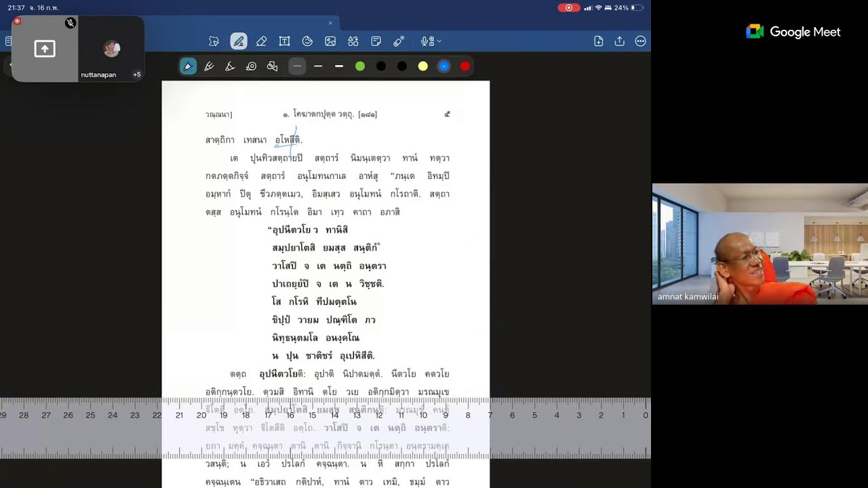Image resolution: width=868 pixels, height=488 pixels.
Task: Select the text box tool
Action: [284, 41]
